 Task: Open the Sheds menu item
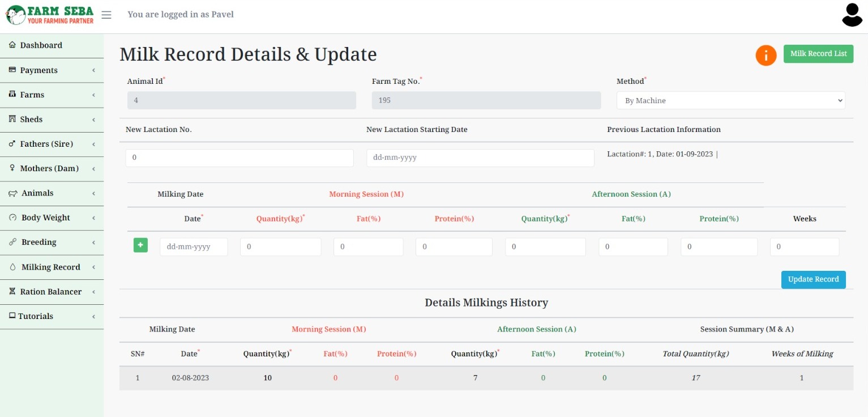[31, 119]
